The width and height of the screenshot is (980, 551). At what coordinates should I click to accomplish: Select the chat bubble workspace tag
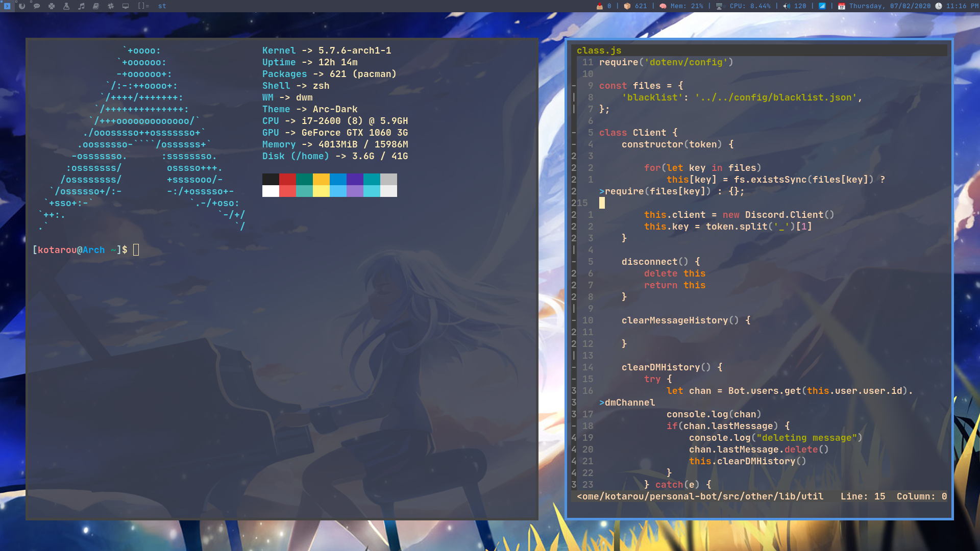point(37,6)
